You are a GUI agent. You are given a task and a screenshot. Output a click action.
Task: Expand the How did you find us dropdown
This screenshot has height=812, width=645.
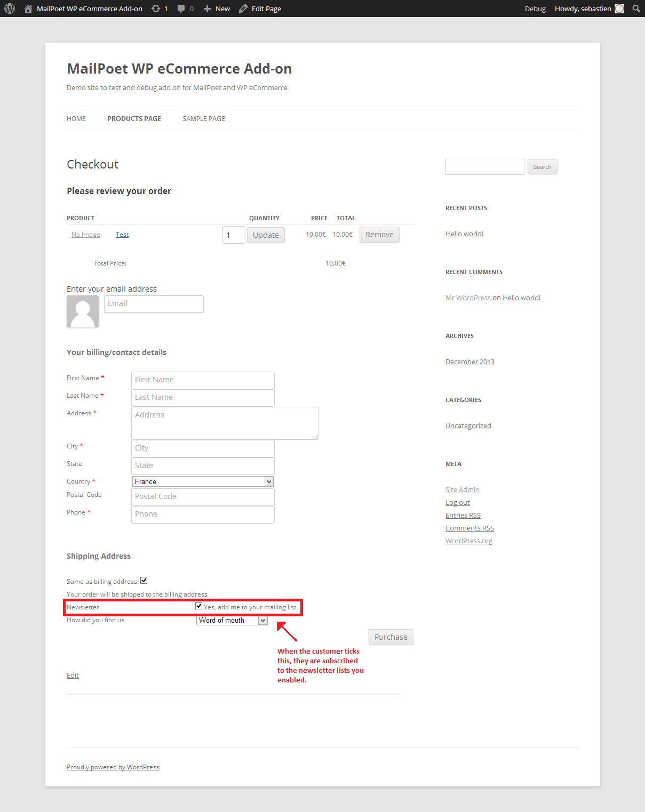click(232, 621)
